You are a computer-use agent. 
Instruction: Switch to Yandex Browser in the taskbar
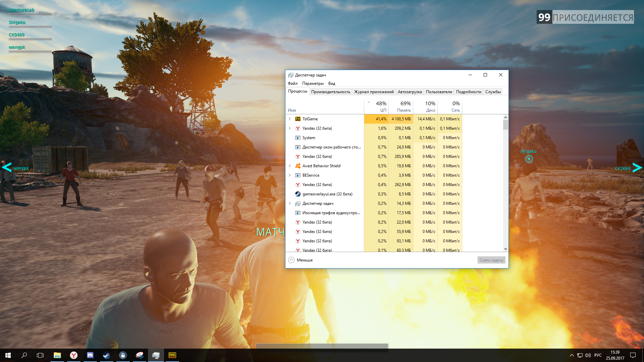(x=74, y=355)
